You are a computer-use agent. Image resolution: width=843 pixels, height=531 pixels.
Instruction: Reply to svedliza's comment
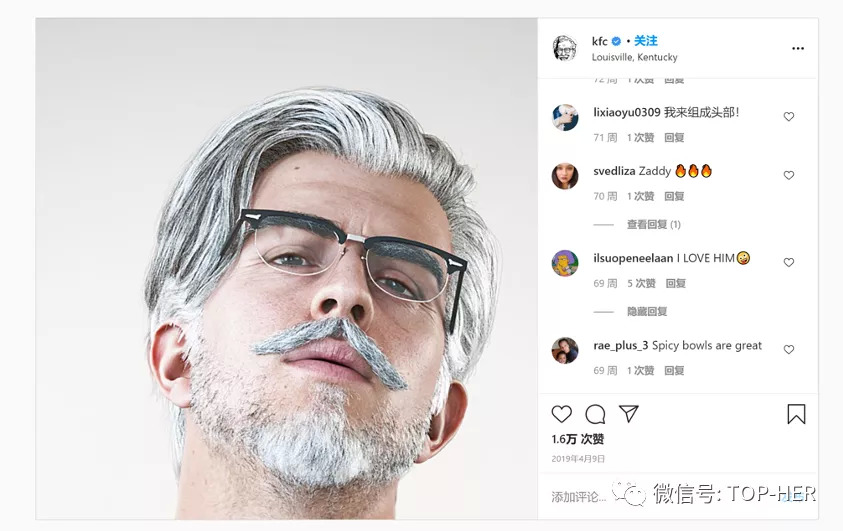(x=675, y=197)
